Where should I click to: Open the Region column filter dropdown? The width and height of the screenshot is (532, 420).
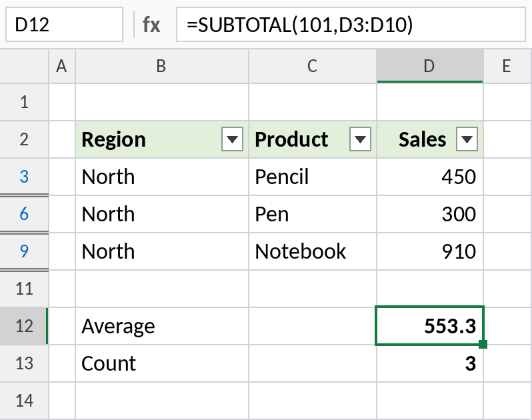coord(232,139)
